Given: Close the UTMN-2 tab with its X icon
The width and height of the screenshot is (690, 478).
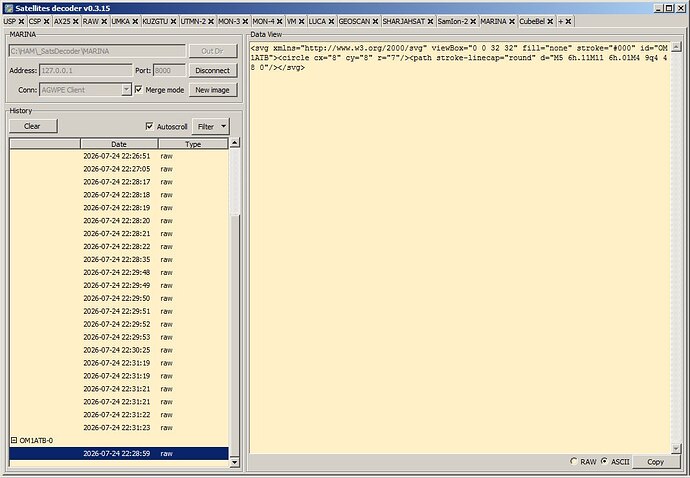Looking at the screenshot, I should (x=211, y=22).
